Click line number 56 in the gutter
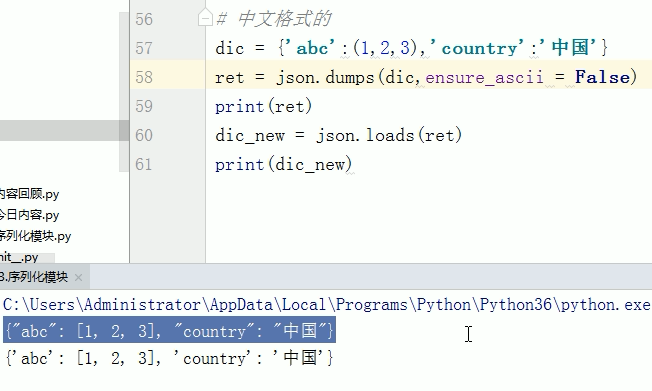 [x=144, y=19]
